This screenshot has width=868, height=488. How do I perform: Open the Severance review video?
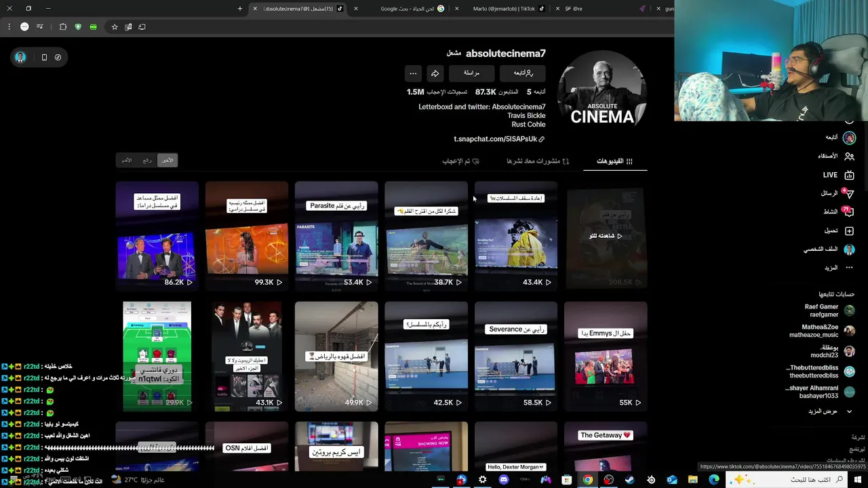click(516, 357)
